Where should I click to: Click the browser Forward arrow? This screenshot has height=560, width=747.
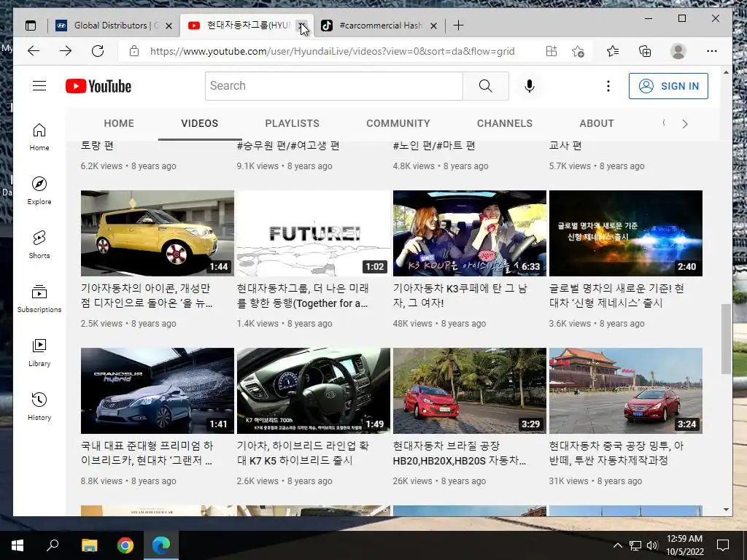(x=66, y=51)
